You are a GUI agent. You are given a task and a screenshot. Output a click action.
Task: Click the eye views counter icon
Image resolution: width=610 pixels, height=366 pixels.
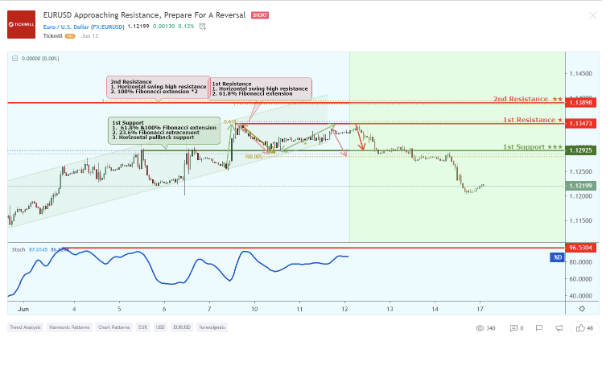coord(480,328)
